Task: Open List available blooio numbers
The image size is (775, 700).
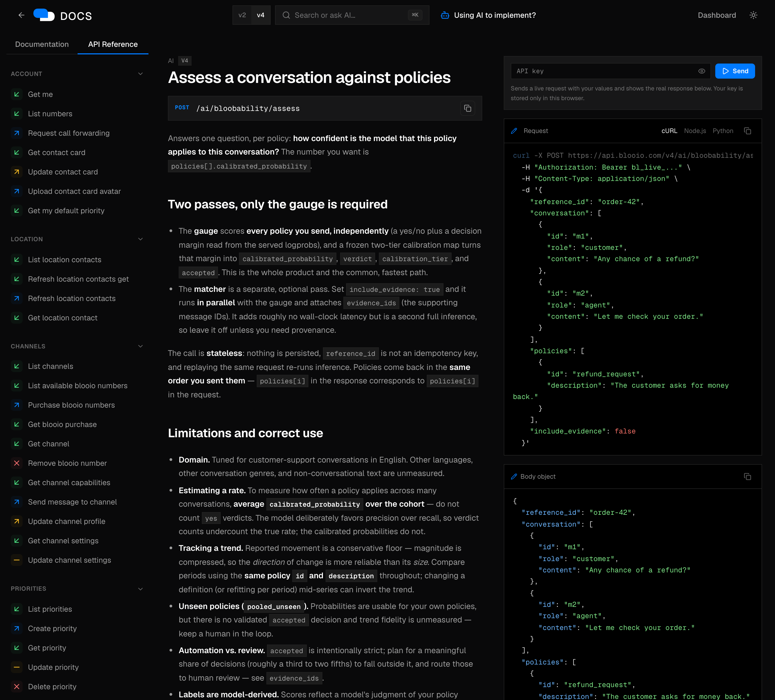Action: (x=78, y=385)
